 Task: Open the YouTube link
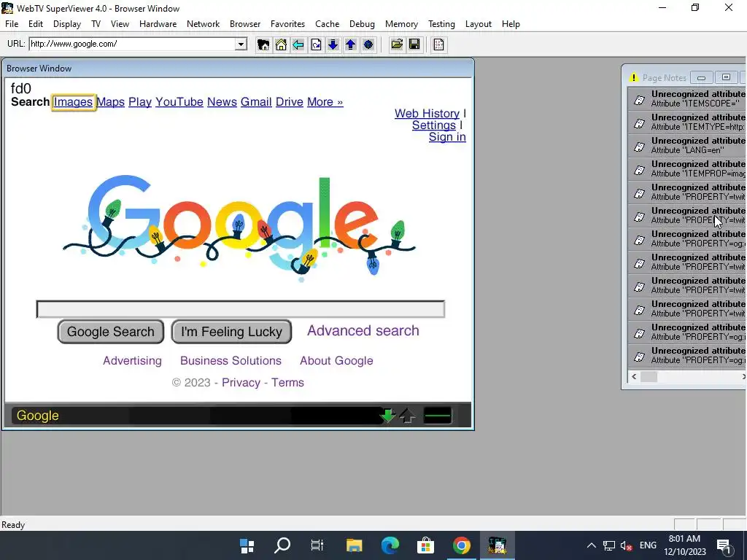[179, 102]
